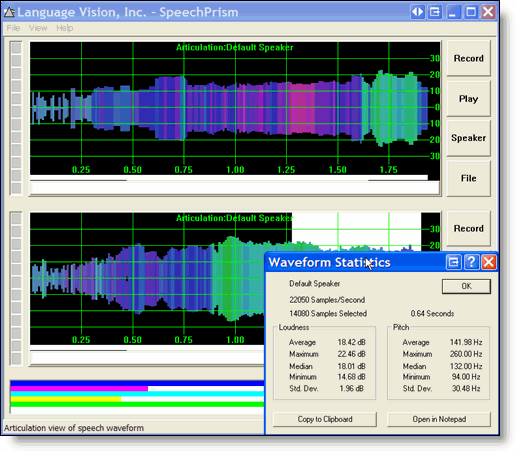Click the File button beside top waveform

(x=468, y=178)
